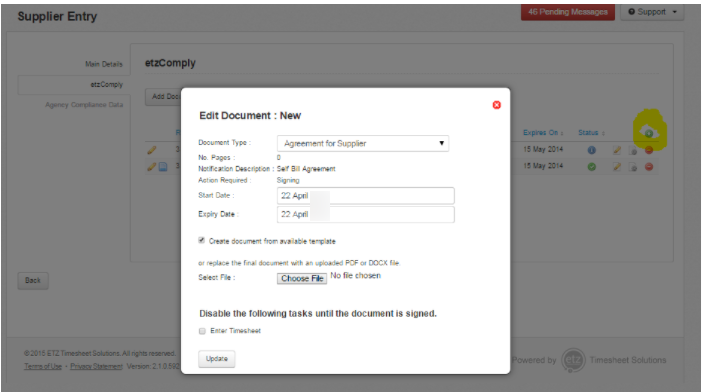This screenshot has width=702, height=392.
Task: Click the first row '15 May 2014' date
Action: (x=543, y=149)
